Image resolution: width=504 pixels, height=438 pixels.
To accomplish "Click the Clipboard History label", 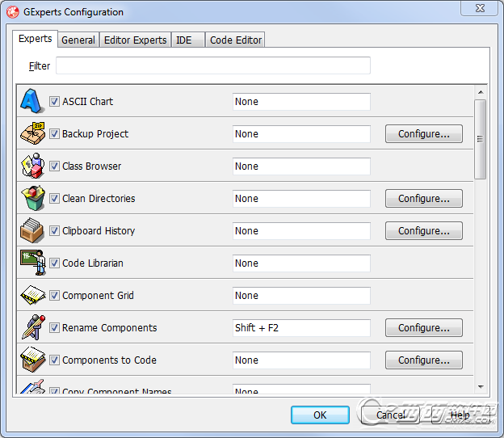I will [x=99, y=231].
